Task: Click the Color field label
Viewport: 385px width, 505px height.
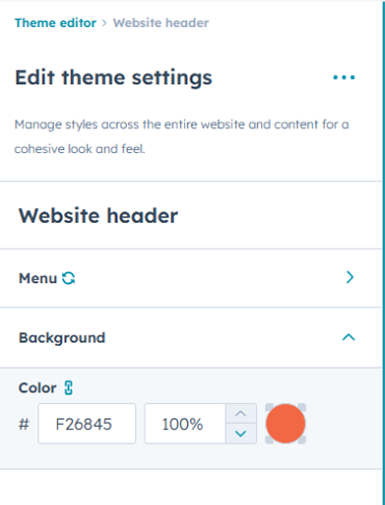Action: 37,388
